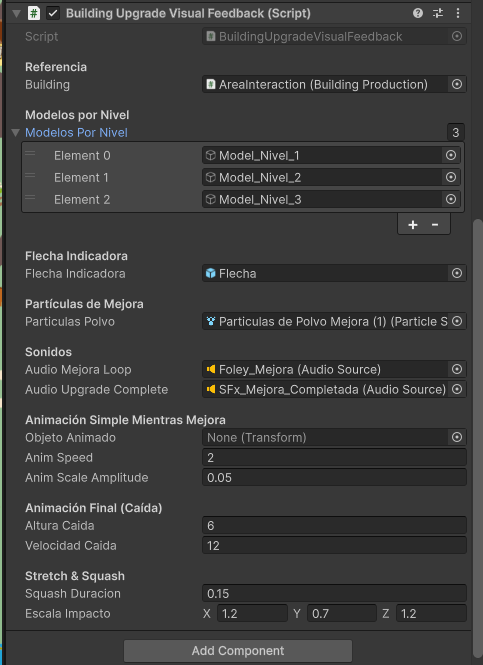The image size is (483, 665).
Task: Edit the Velocidad Caida value field
Action: (x=334, y=545)
